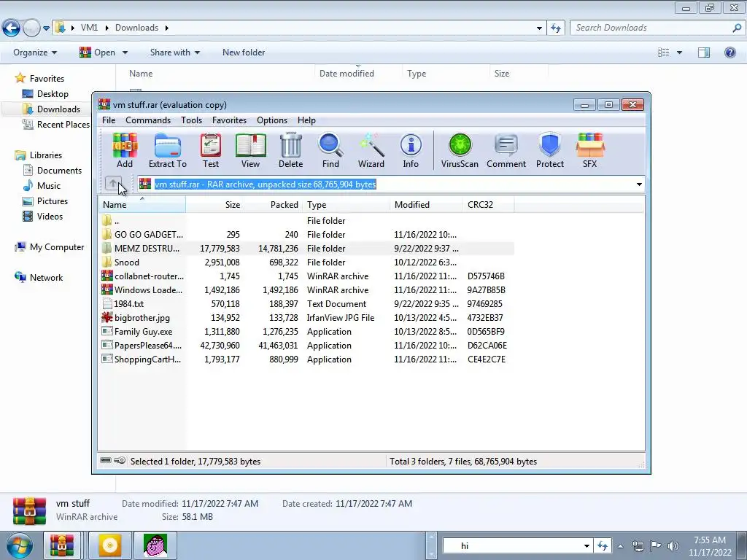This screenshot has height=560, width=747.
Task: Open the WinRAR Favorites menu
Action: point(229,120)
